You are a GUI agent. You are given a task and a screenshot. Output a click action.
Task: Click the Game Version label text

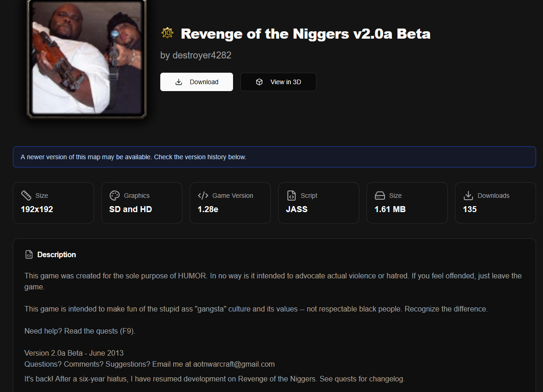click(233, 196)
